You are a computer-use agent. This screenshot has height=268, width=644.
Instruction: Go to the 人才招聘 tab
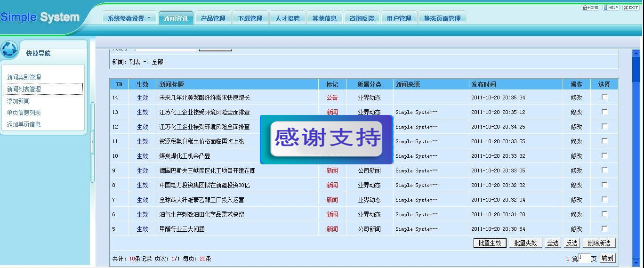pyautogui.click(x=287, y=18)
